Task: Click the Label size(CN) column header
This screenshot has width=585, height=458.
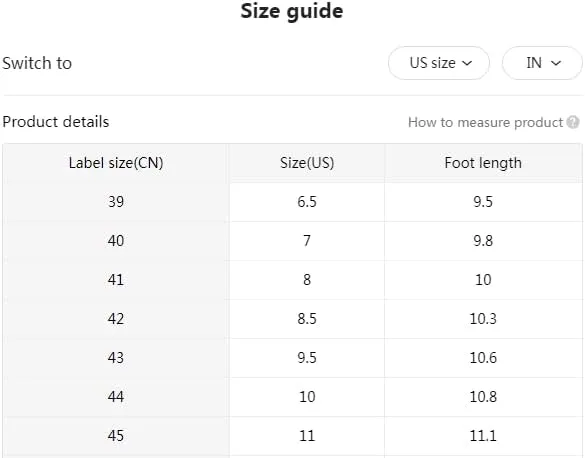Action: click(x=116, y=163)
